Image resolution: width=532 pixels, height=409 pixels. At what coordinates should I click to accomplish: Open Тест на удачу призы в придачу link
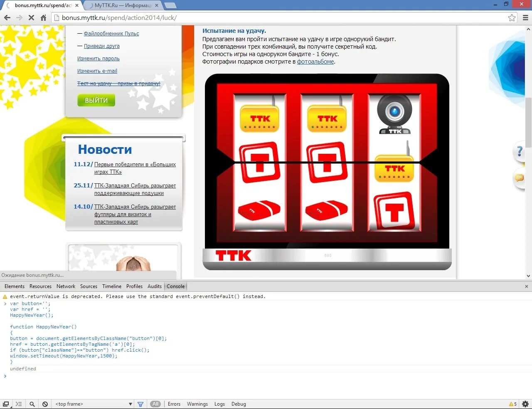point(119,84)
